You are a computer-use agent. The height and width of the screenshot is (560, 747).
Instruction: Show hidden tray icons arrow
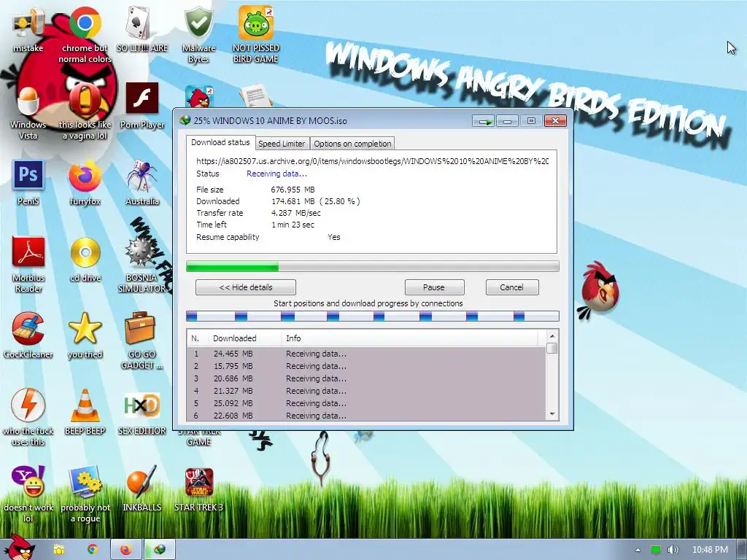[638, 550]
